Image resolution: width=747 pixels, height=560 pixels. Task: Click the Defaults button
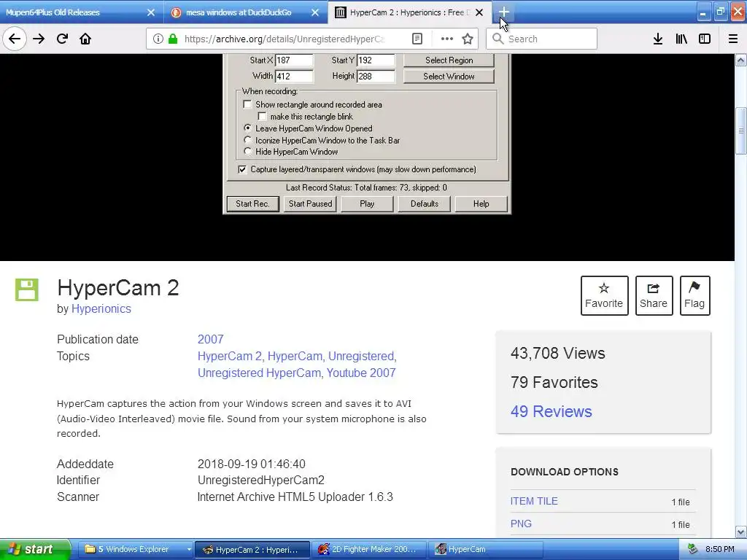pyautogui.click(x=424, y=204)
